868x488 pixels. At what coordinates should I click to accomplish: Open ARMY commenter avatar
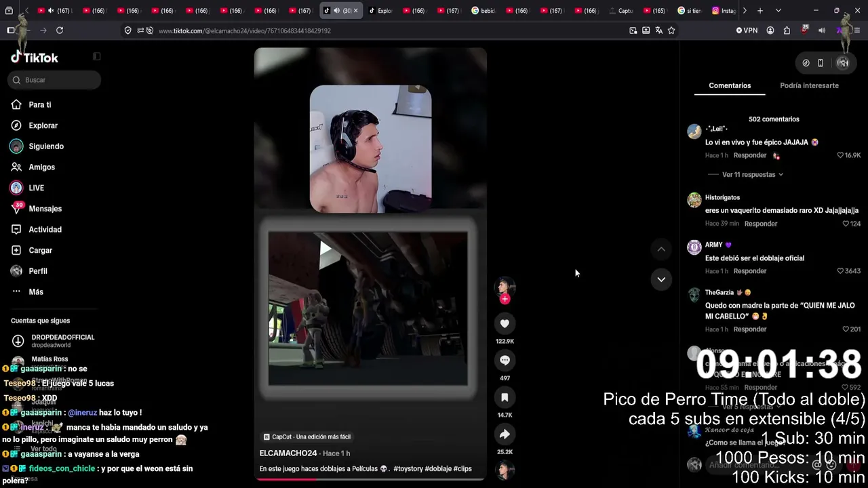(x=694, y=247)
